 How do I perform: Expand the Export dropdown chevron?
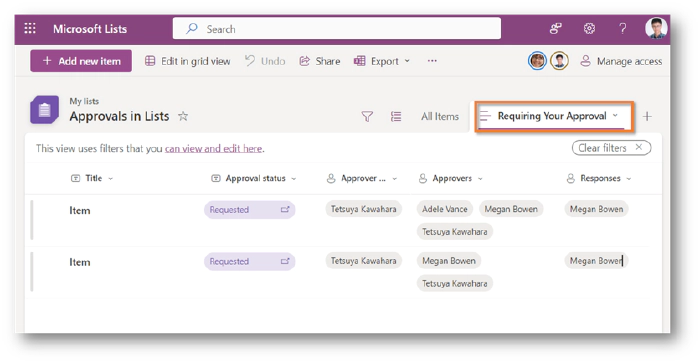click(407, 61)
